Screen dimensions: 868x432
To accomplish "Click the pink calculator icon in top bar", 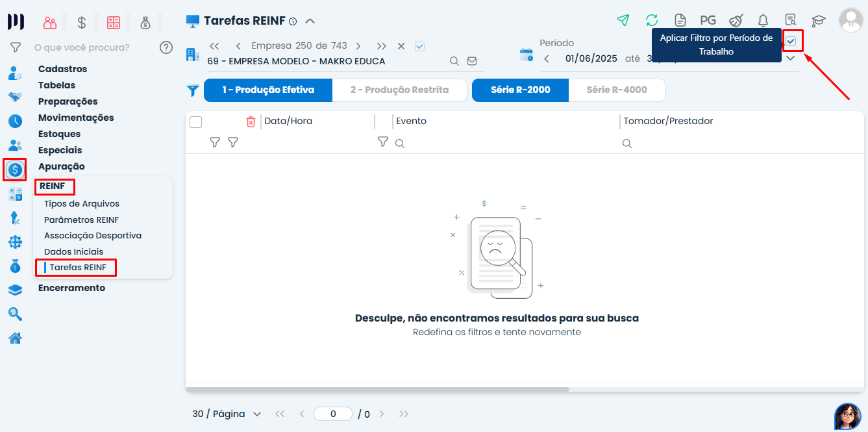I will coord(114,23).
